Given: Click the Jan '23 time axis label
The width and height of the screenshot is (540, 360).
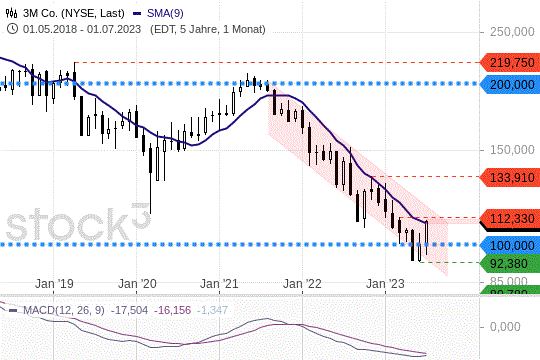Looking at the screenshot, I should (x=385, y=284).
